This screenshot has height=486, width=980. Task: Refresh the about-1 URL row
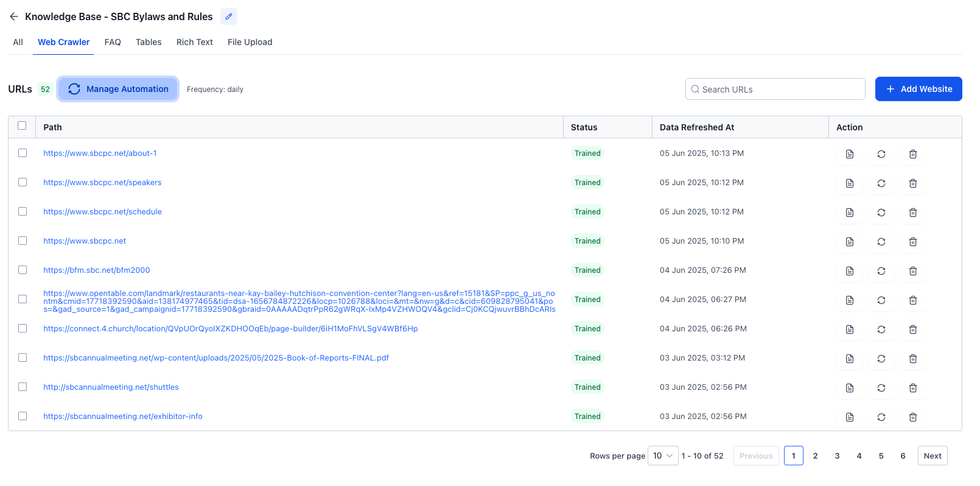pyautogui.click(x=881, y=154)
